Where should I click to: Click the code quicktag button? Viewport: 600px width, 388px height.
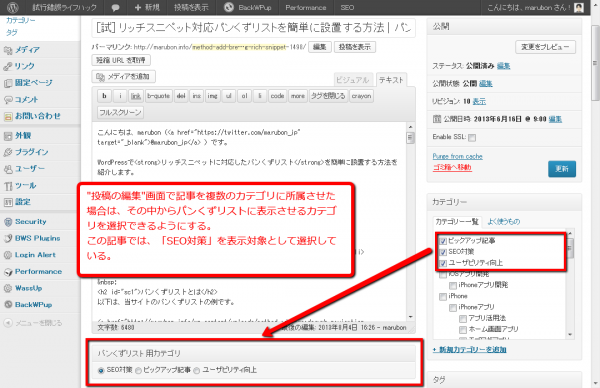[277, 96]
